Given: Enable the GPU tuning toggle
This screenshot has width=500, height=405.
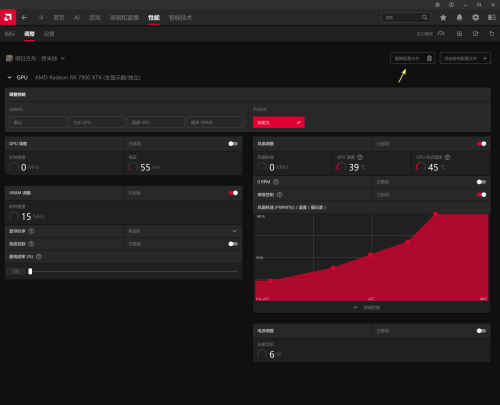Looking at the screenshot, I should tap(233, 144).
